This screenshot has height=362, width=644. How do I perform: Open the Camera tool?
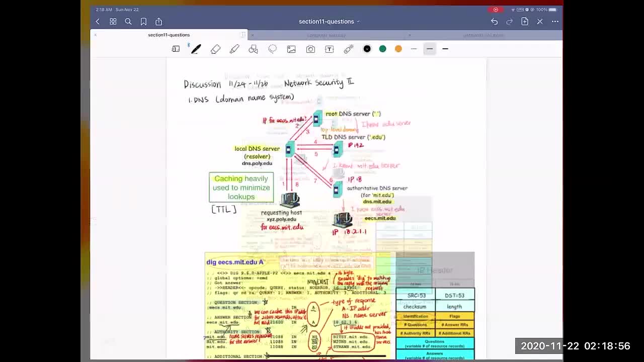310,49
